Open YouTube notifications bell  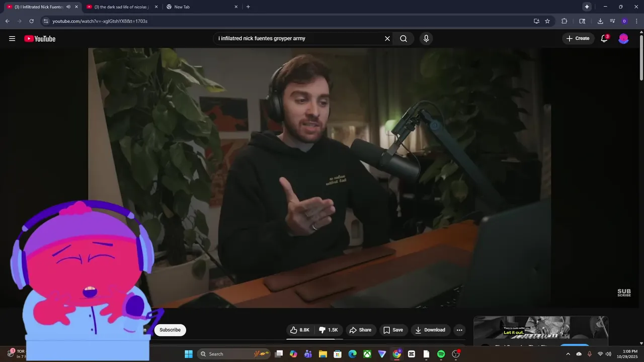[605, 38]
